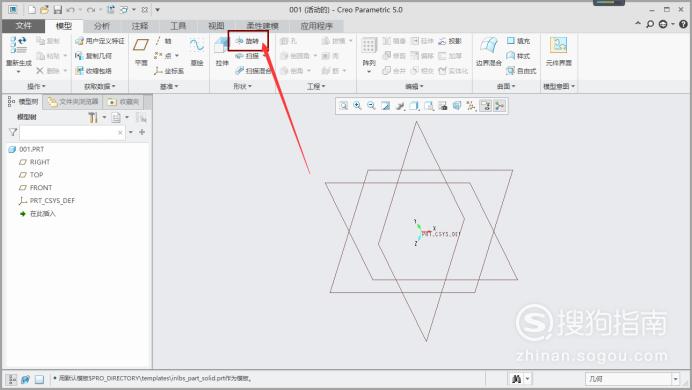692x390 pixels.
Task: Toggle the model tree panel in status bar
Action: point(12,379)
